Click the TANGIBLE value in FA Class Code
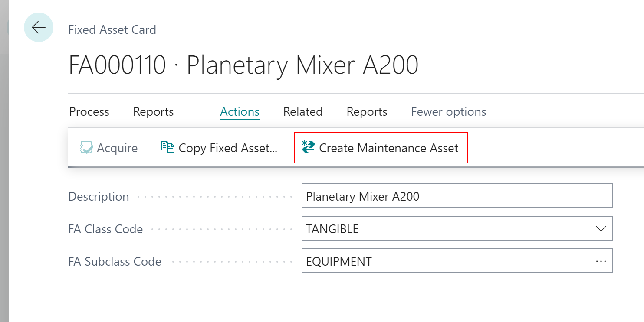Image resolution: width=644 pixels, height=322 pixels. 332,229
